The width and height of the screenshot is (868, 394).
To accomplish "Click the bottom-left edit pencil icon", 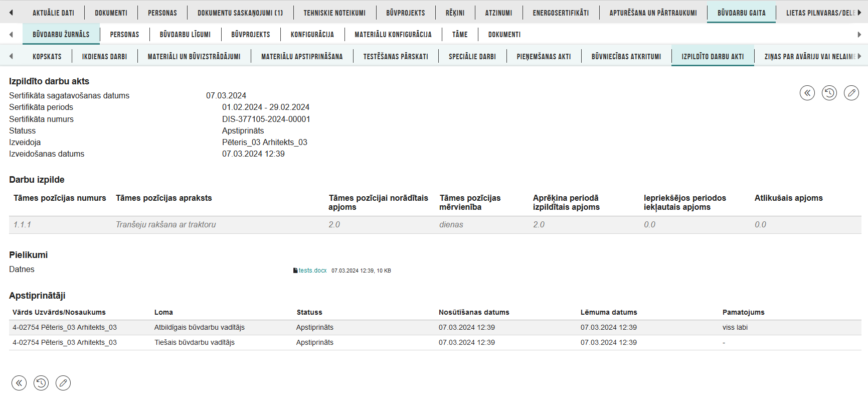I will 63,383.
